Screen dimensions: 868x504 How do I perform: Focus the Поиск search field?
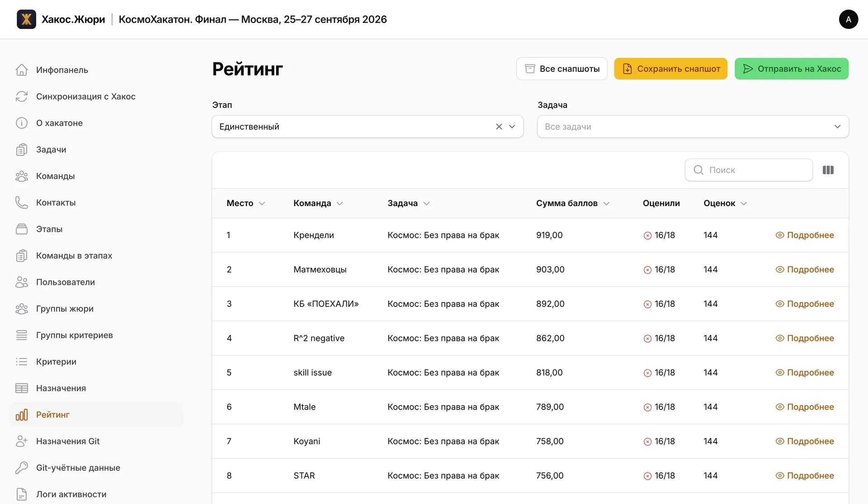pyautogui.click(x=749, y=170)
